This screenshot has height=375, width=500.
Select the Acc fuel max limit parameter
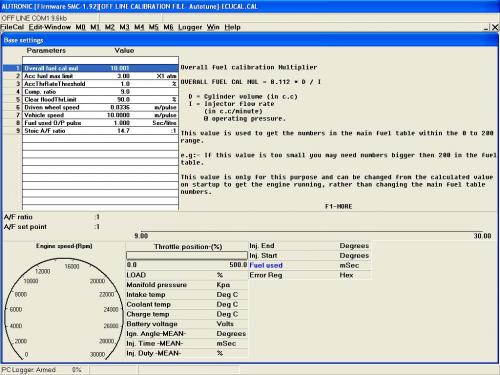coord(48,76)
